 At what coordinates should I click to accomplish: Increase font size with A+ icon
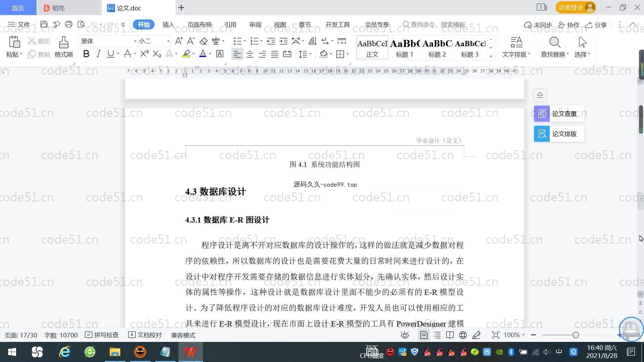click(179, 41)
